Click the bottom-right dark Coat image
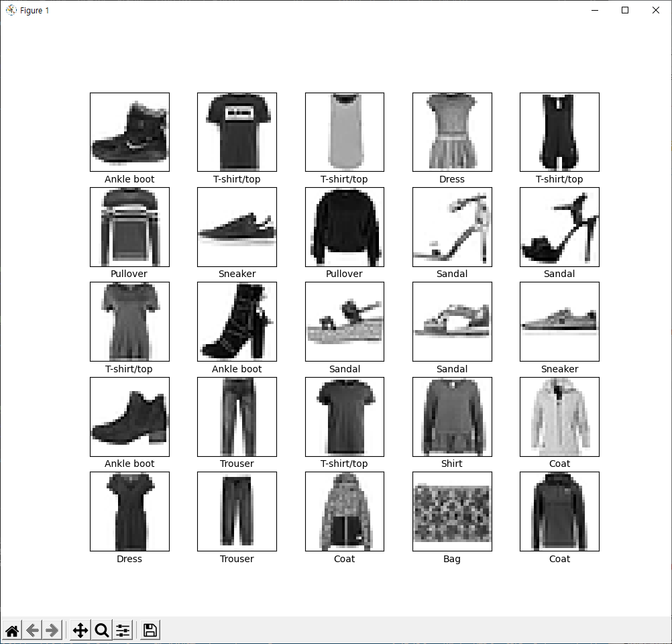Viewport: 672px width, 644px height. (x=559, y=512)
